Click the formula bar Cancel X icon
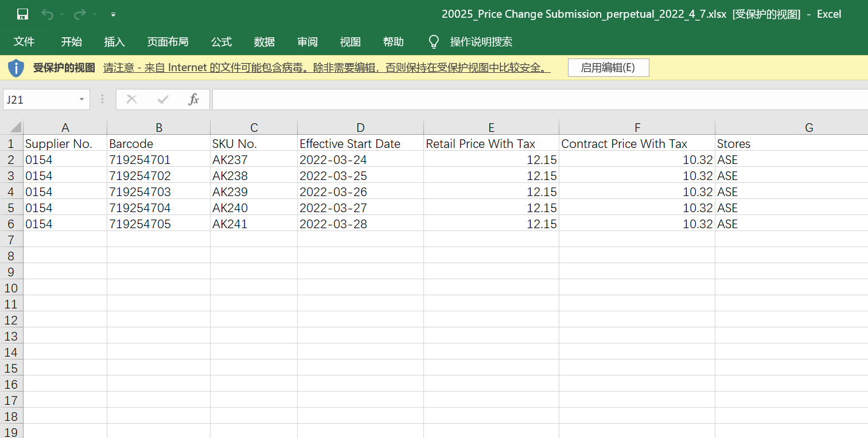Image resolution: width=868 pixels, height=438 pixels. pos(132,100)
